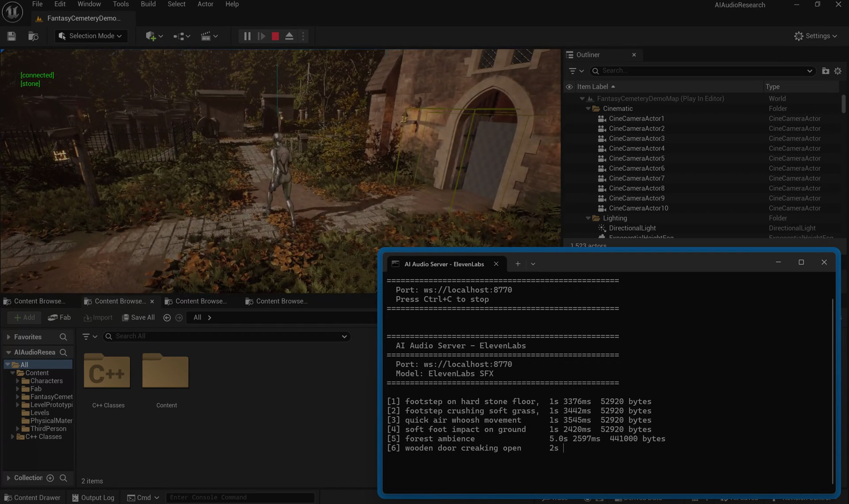Image resolution: width=849 pixels, height=504 pixels.
Task: Open the Tools menu
Action: [121, 4]
